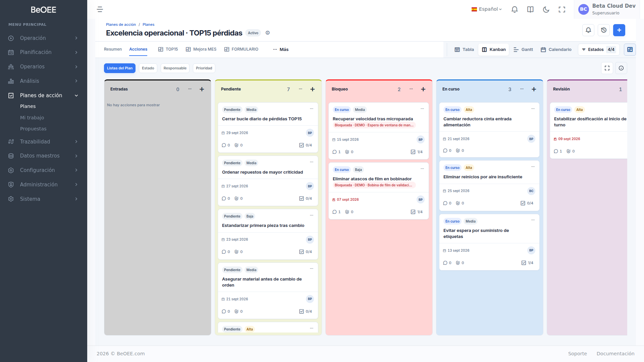Switch to Resumen tab
The image size is (644, 362).
coord(113,49)
